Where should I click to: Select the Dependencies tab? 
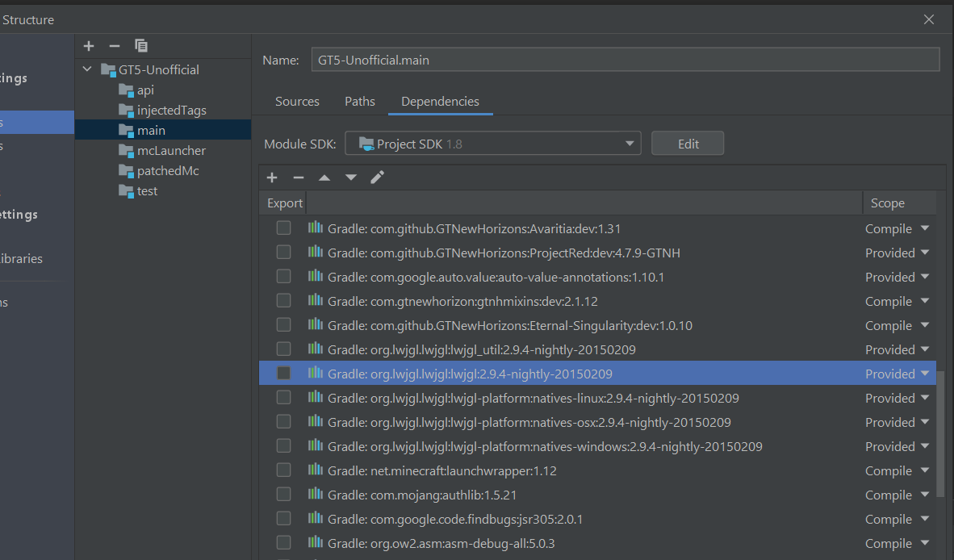click(x=440, y=102)
